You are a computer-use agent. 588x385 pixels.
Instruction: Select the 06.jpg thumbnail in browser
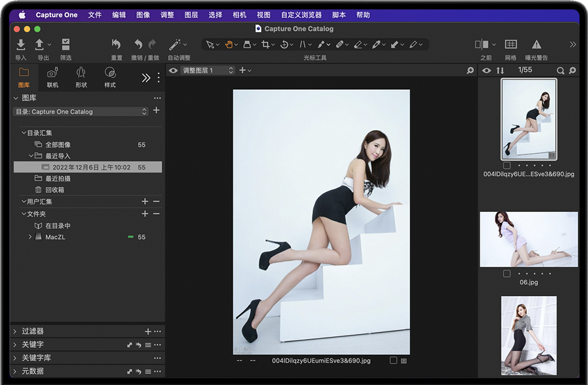click(529, 239)
